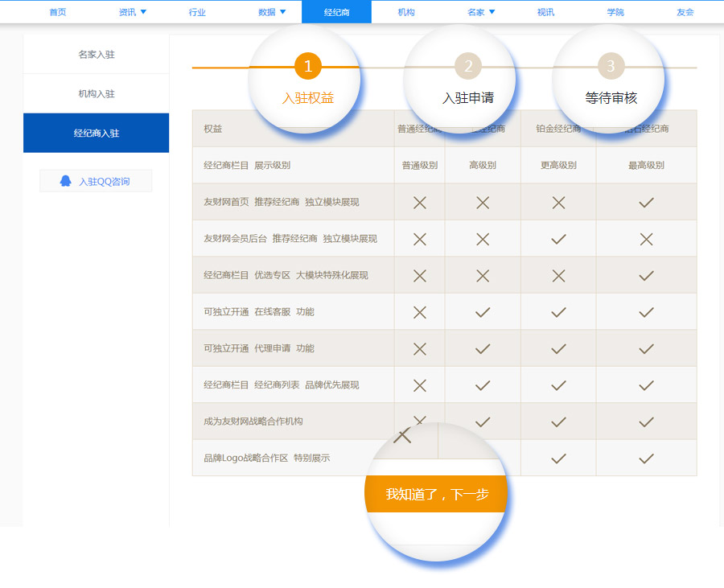Click step 3 circle for 等待审核

point(611,66)
